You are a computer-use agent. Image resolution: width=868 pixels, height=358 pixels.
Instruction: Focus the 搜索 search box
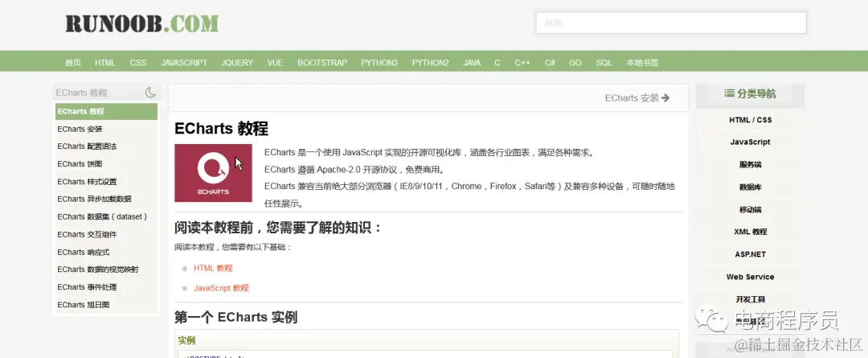point(671,23)
